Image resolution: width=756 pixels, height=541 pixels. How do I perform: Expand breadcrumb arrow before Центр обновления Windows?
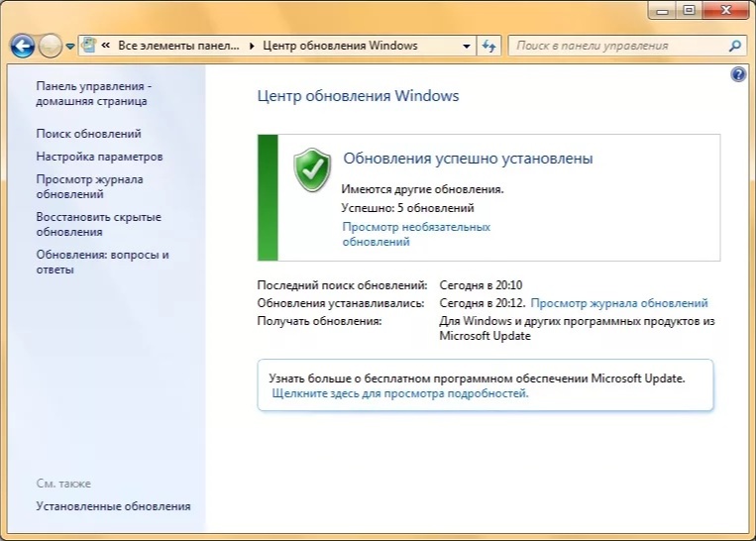252,47
